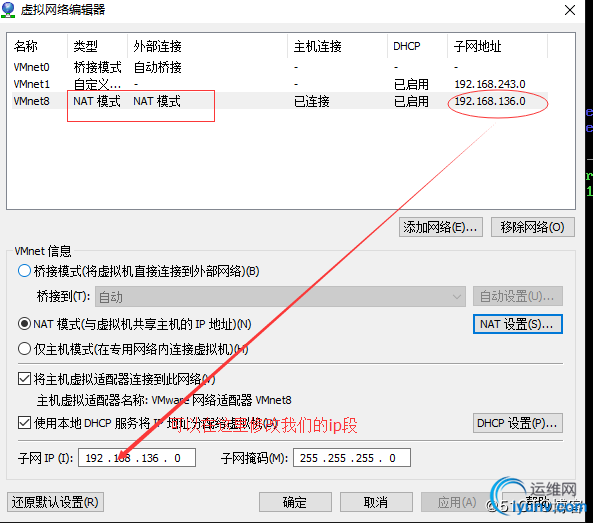Click 已启用 DHCP cell in VMnet8 row
Image resolution: width=593 pixels, height=523 pixels.
(x=411, y=101)
